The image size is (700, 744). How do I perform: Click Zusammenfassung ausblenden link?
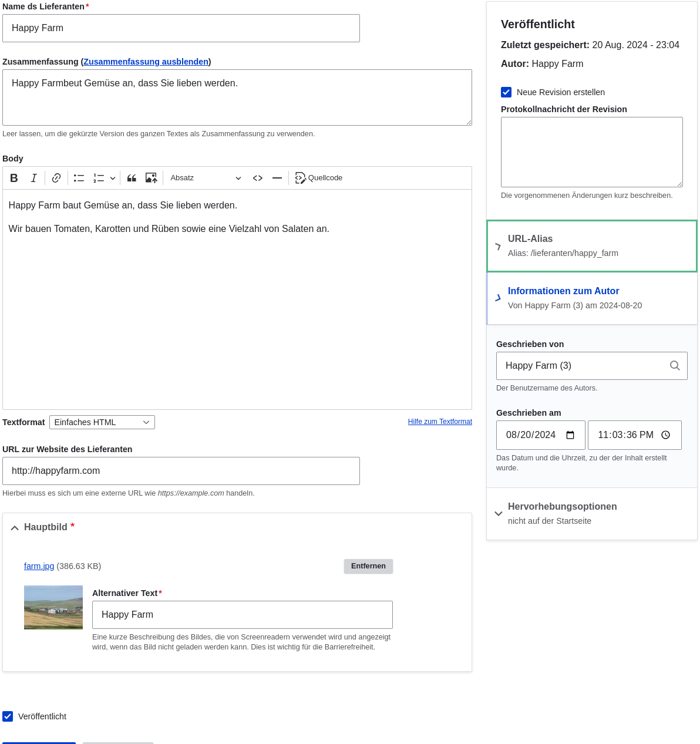[146, 62]
